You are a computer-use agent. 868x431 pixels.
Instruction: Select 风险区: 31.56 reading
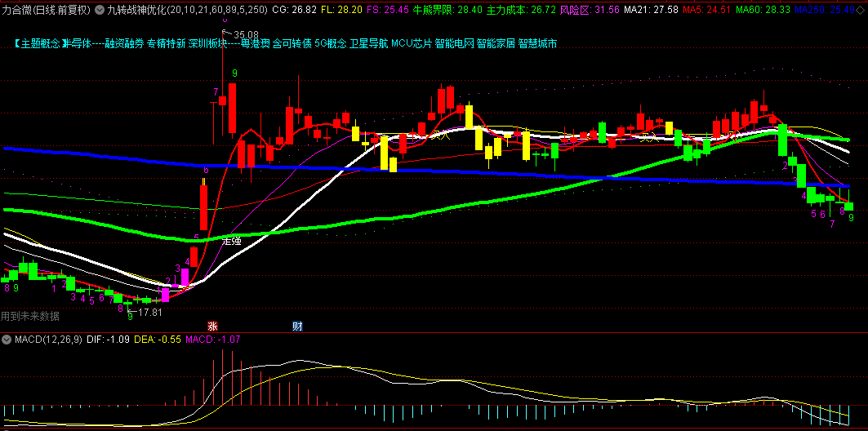click(x=590, y=10)
